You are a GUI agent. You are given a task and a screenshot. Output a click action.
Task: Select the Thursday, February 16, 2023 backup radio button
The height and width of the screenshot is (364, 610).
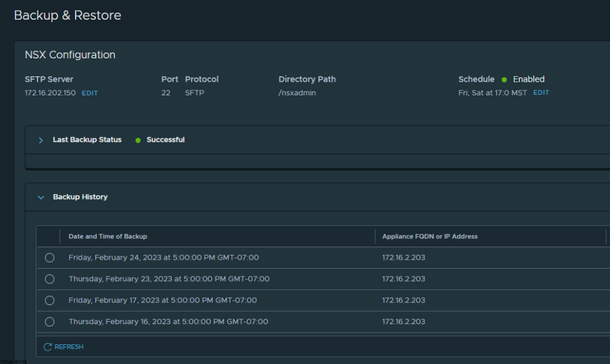tap(49, 322)
